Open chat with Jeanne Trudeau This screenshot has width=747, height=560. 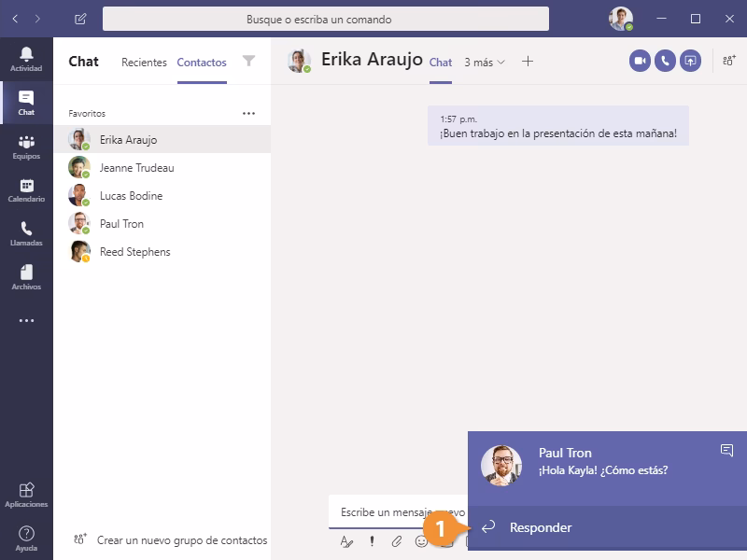click(x=162, y=168)
